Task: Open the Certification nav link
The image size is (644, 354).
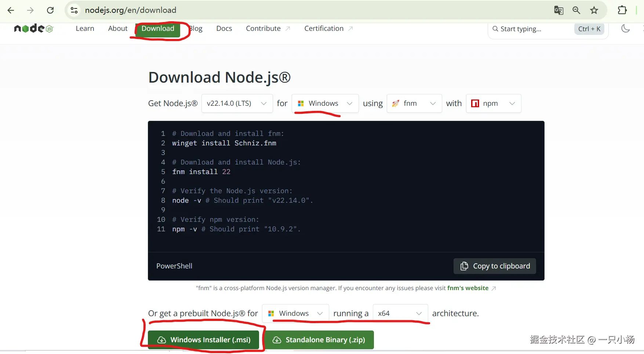Action: [328, 29]
